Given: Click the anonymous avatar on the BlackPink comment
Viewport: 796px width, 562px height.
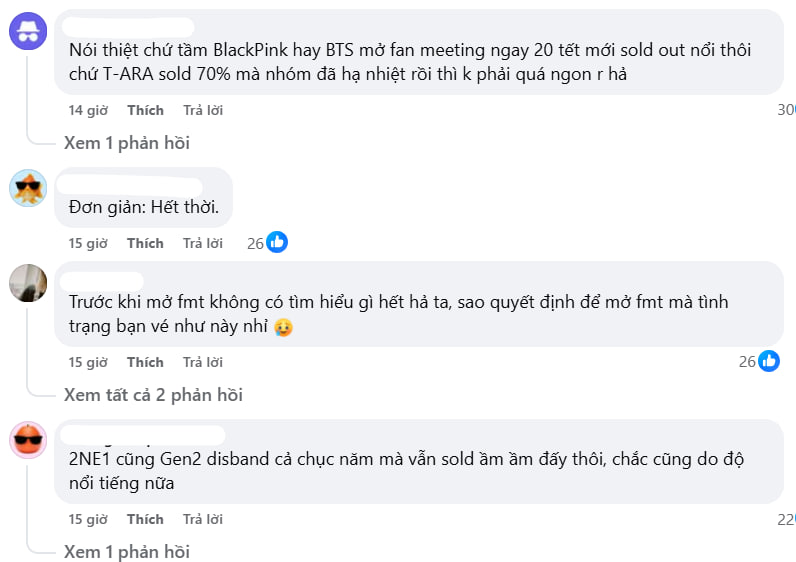Looking at the screenshot, I should pos(28,30).
